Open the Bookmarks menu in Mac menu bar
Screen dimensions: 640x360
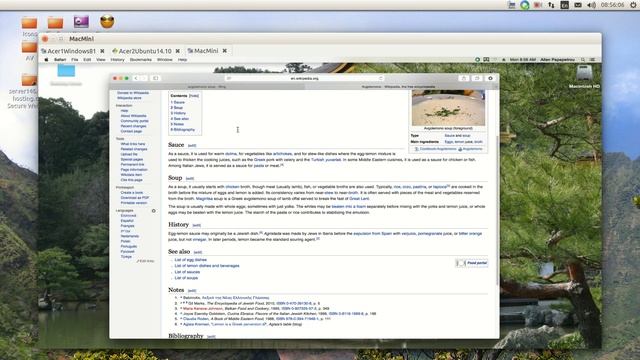click(140, 60)
